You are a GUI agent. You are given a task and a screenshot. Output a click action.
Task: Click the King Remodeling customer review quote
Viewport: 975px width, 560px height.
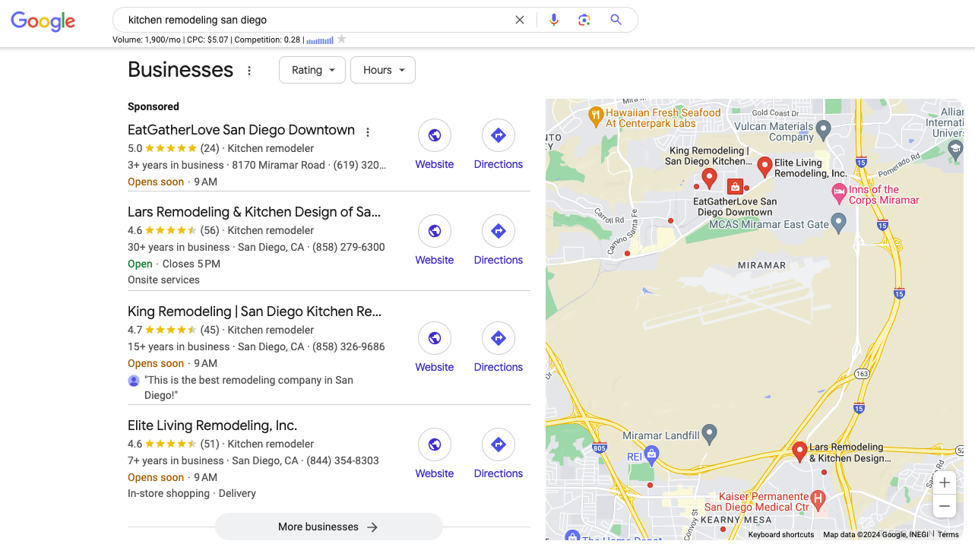248,388
